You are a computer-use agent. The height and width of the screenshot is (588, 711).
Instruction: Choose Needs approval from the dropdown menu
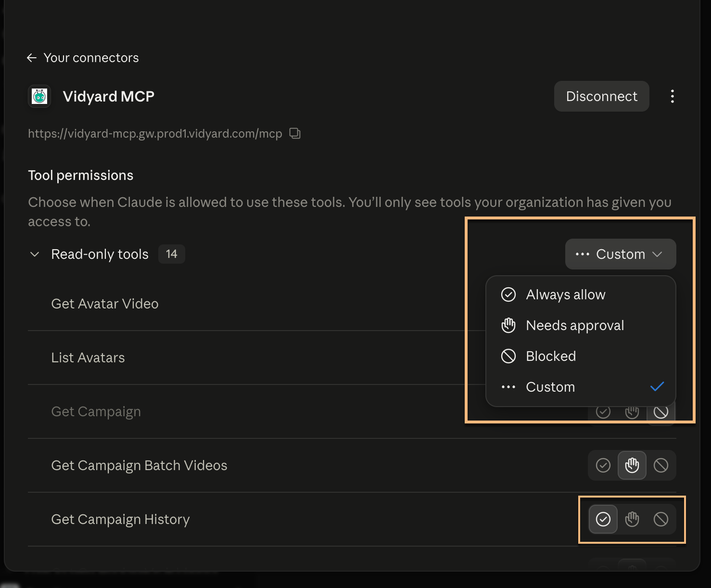tap(581, 325)
